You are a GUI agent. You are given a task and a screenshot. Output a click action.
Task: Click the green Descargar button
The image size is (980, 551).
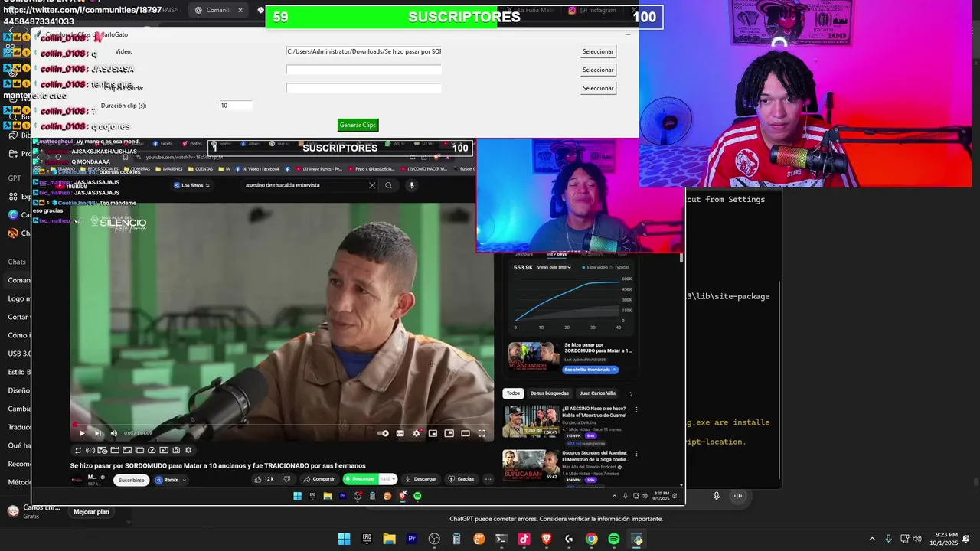361,479
